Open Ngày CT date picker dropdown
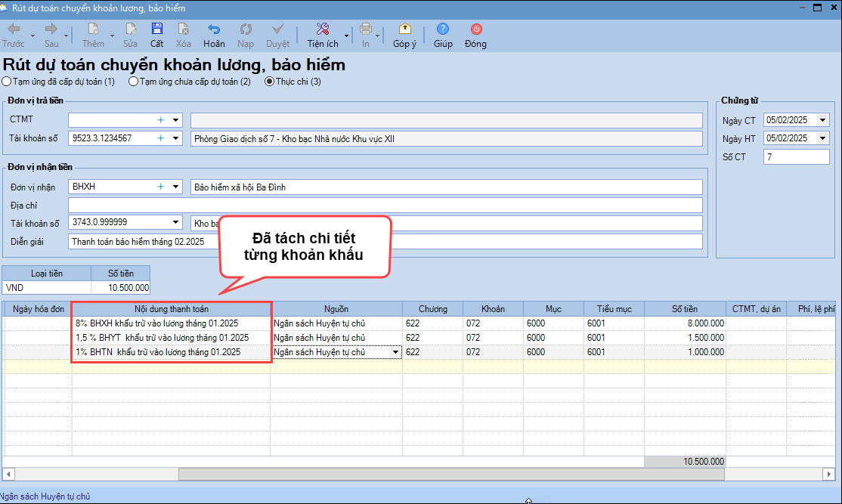 tap(822, 120)
